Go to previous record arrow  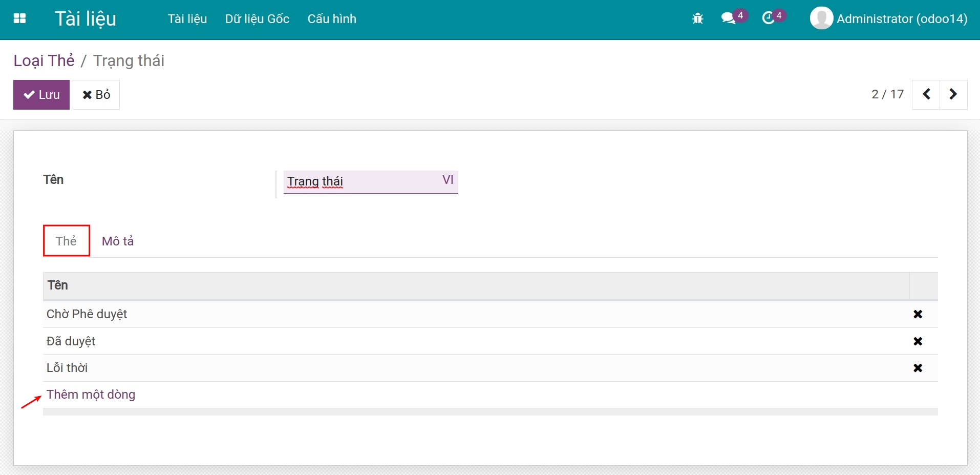[926, 94]
